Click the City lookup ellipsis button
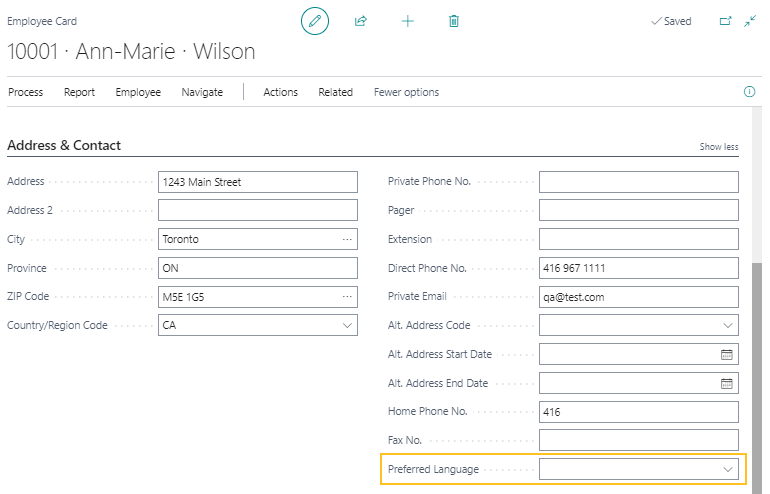The height and width of the screenshot is (494, 770). pyautogui.click(x=347, y=239)
